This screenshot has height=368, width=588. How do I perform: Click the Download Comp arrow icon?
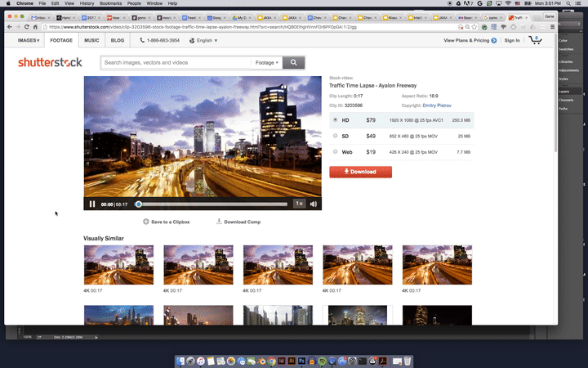pos(219,222)
